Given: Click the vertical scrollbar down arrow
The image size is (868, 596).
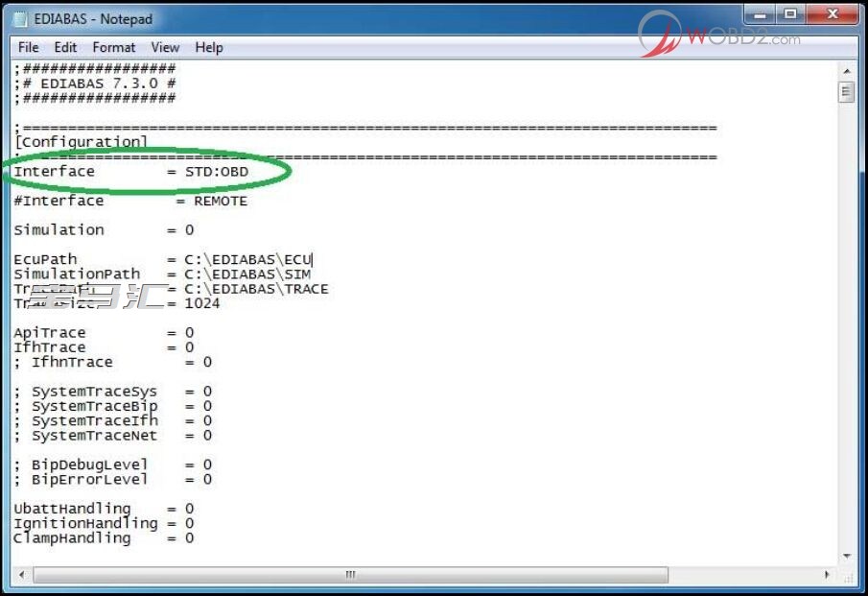Looking at the screenshot, I should [846, 556].
